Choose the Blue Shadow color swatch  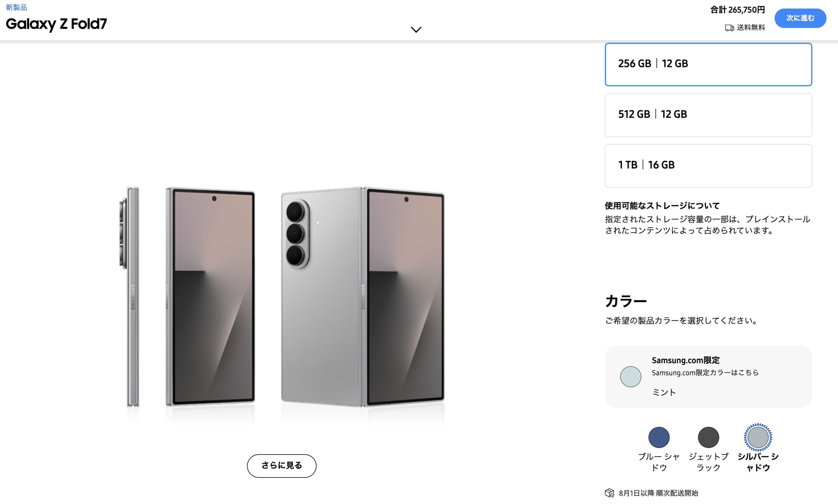[x=659, y=437]
